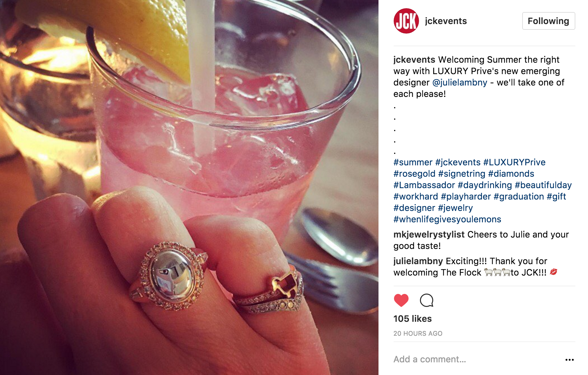The image size is (588, 375).
Task: Open the #summer hashtag
Action: 413,162
